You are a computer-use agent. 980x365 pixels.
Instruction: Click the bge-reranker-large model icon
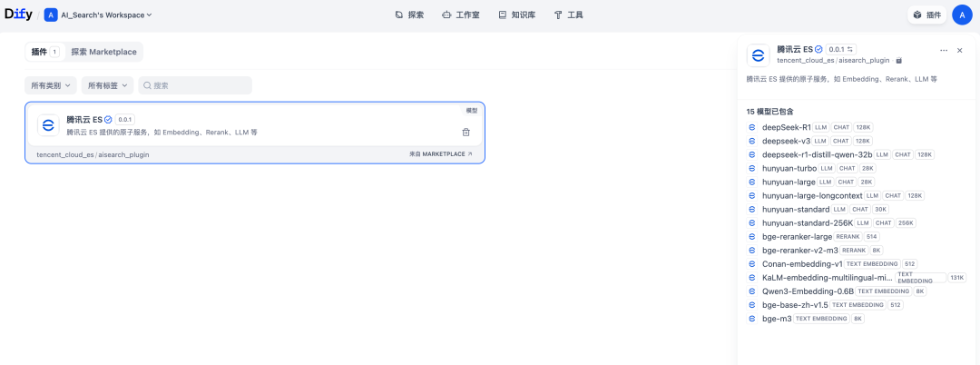(752, 237)
